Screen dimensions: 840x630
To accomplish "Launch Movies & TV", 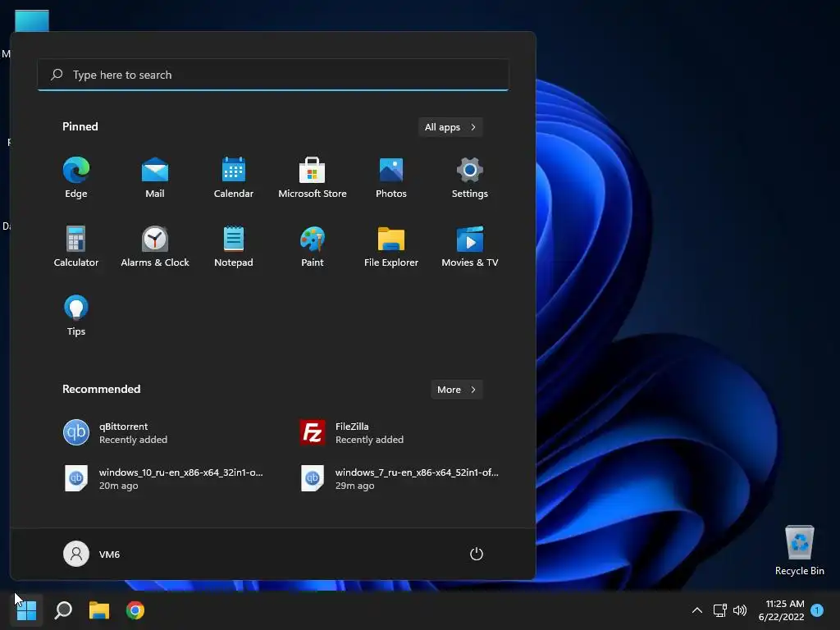I will click(x=470, y=246).
